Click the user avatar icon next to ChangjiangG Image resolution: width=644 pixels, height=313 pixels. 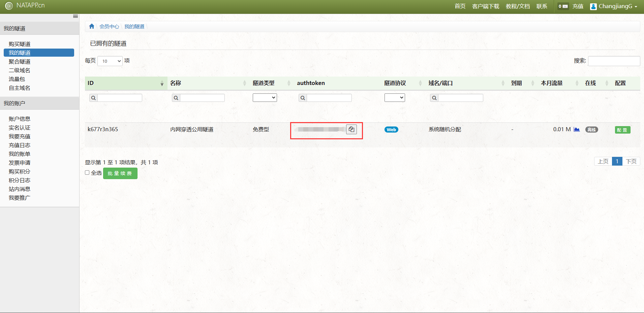point(593,6)
